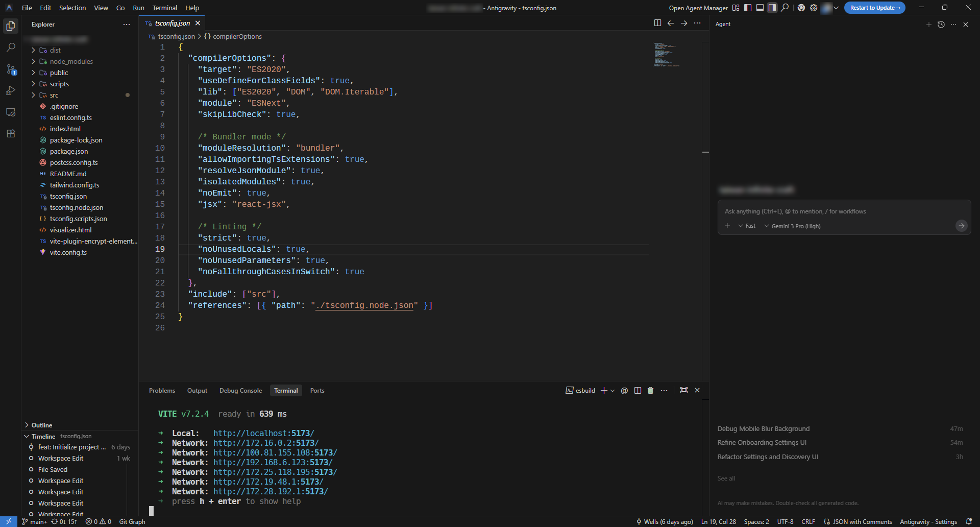Click the send arrow in Agent input

[961, 226]
